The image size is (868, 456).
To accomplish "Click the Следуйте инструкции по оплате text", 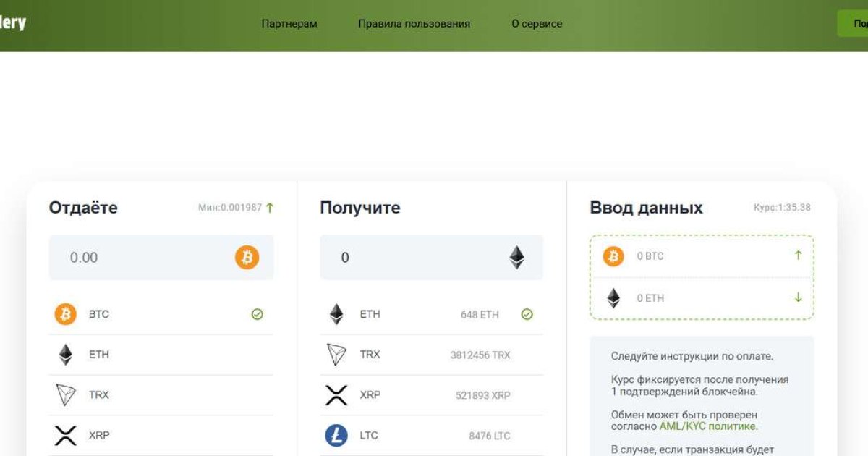I will pos(692,356).
